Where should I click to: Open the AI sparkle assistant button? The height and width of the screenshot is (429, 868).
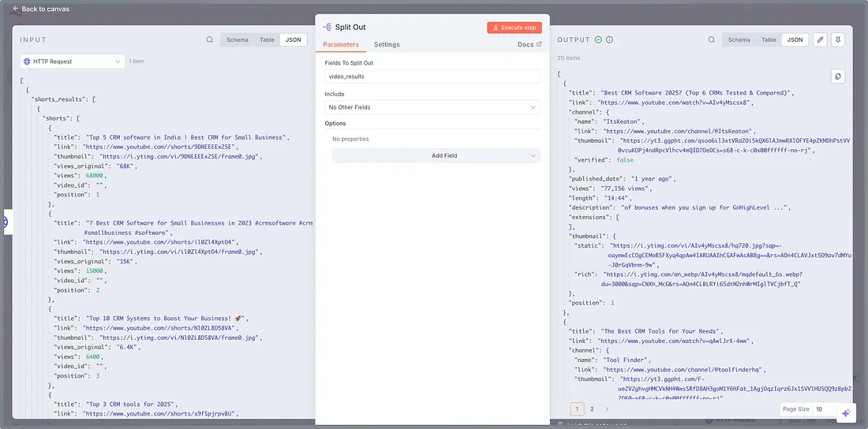[x=846, y=412]
